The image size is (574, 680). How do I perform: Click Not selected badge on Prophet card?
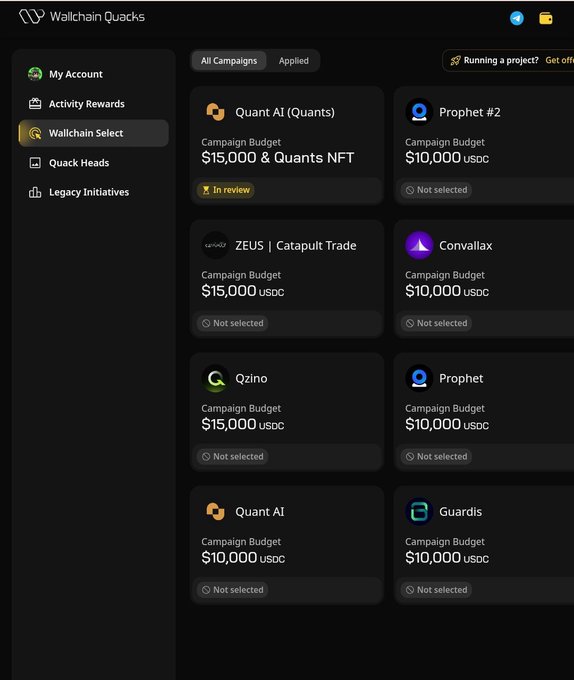click(437, 457)
